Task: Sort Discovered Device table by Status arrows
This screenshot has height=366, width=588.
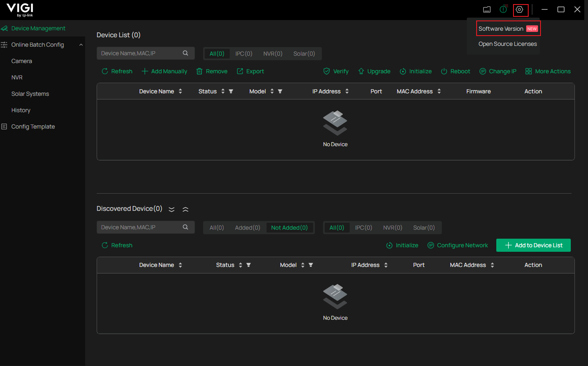Action: (x=240, y=265)
